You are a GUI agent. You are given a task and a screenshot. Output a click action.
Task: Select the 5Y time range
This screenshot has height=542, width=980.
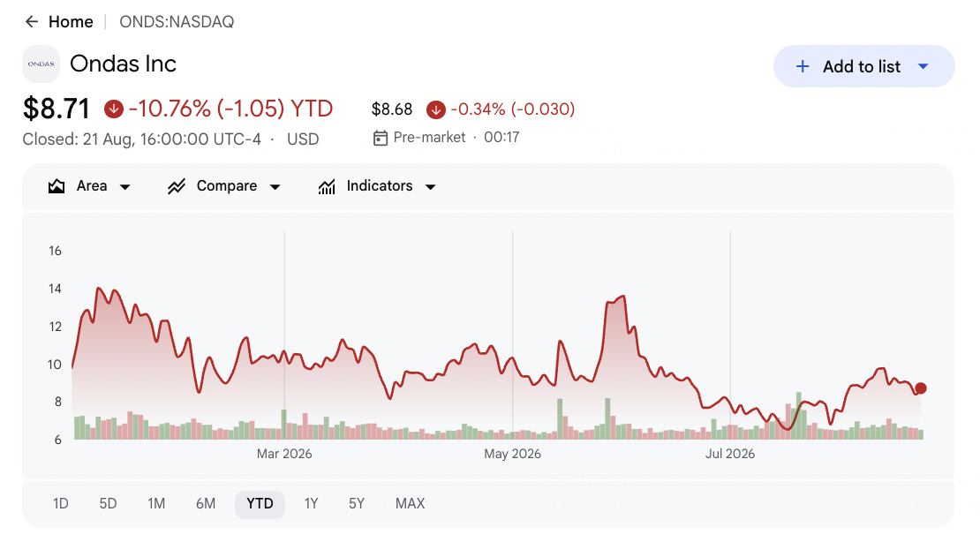click(x=357, y=504)
